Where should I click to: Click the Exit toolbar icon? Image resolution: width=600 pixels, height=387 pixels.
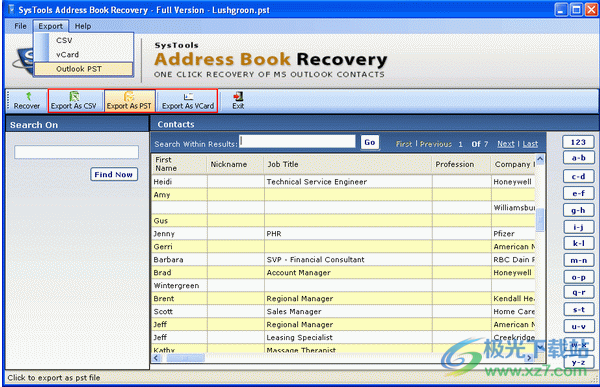238,101
